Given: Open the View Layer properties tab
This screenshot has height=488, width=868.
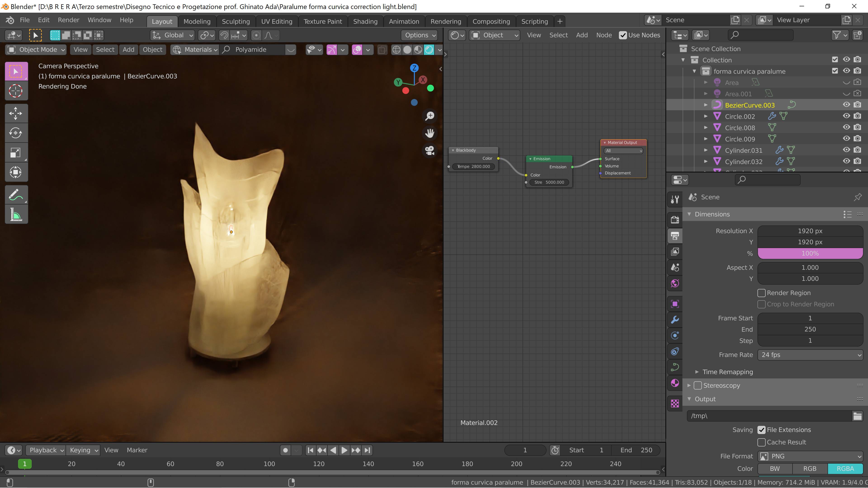Looking at the screenshot, I should [675, 252].
